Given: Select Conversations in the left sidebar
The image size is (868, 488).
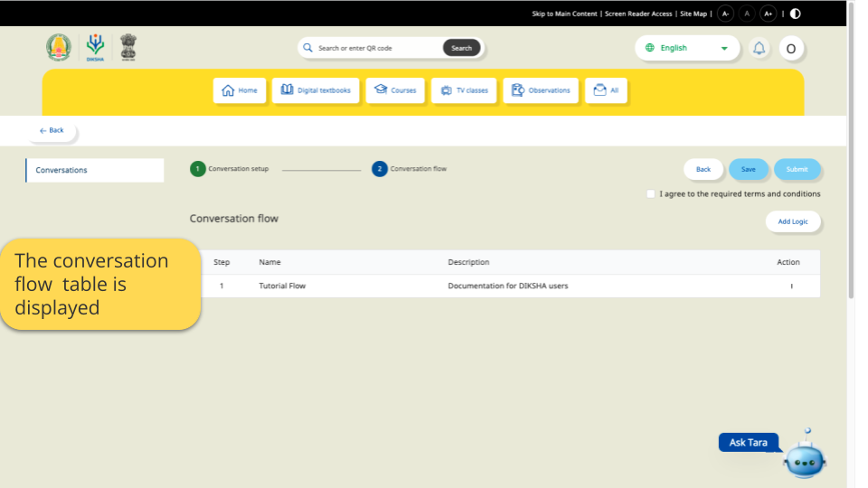Looking at the screenshot, I should point(95,170).
